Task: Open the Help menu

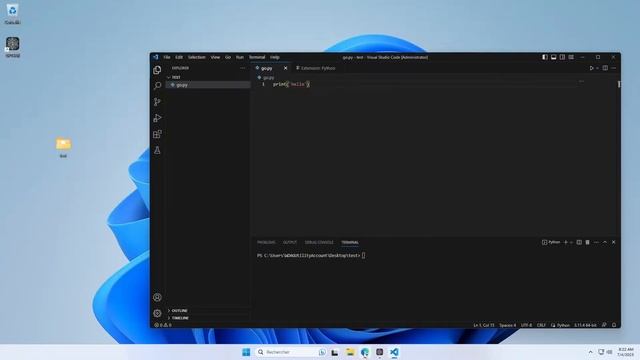Action: (275, 57)
